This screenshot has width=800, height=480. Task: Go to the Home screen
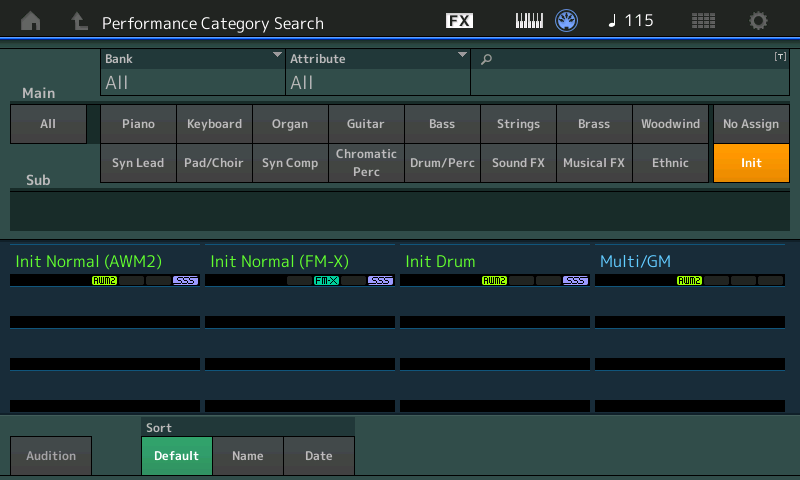click(x=31, y=21)
